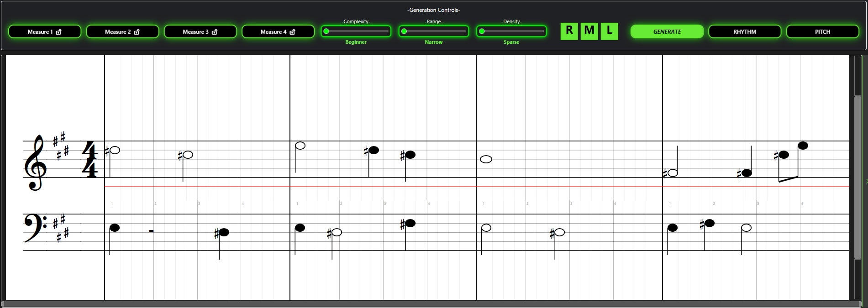Adjust the Range slider
Image resolution: width=868 pixels, height=308 pixels.
pos(433,31)
